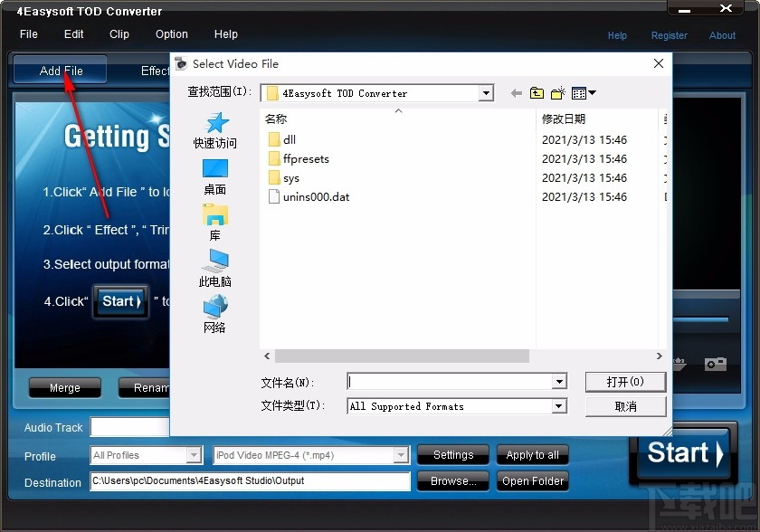The width and height of the screenshot is (760, 532).
Task: Click the Register link
Action: click(x=670, y=35)
